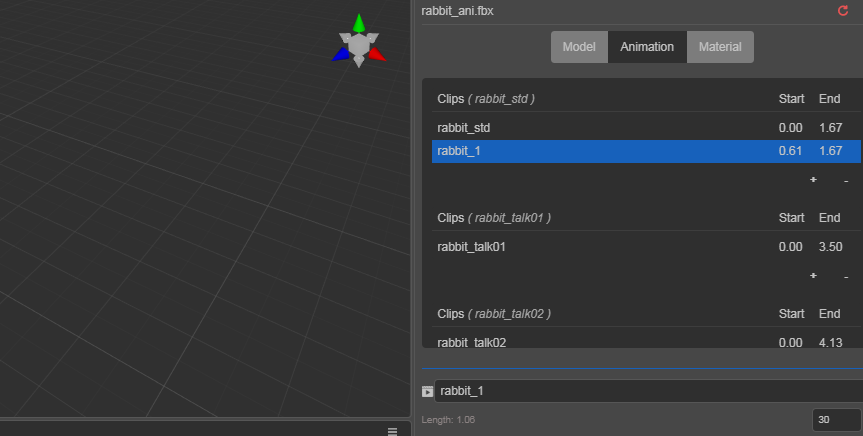This screenshot has height=436, width=863.
Task: Click the 3.50 end value of rabbit_talk01
Action: (831, 247)
